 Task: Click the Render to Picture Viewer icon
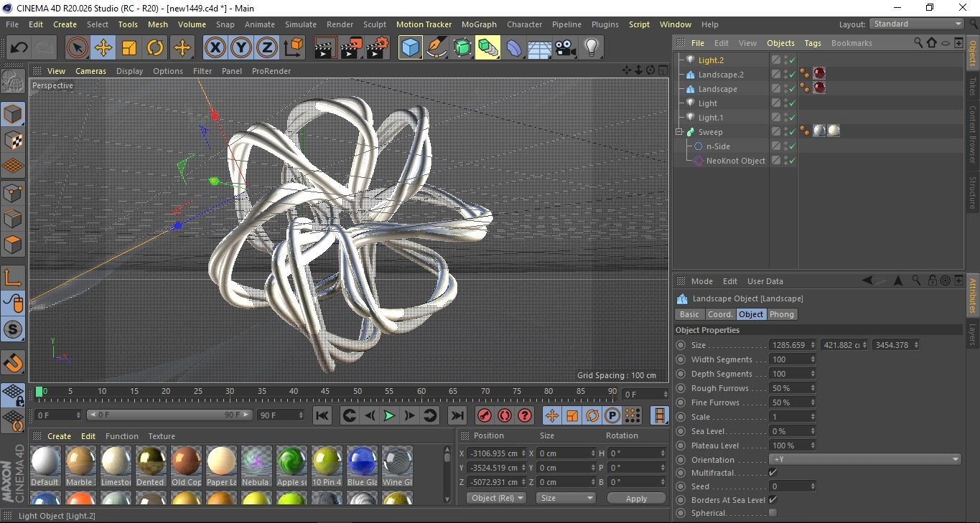pyautogui.click(x=351, y=48)
